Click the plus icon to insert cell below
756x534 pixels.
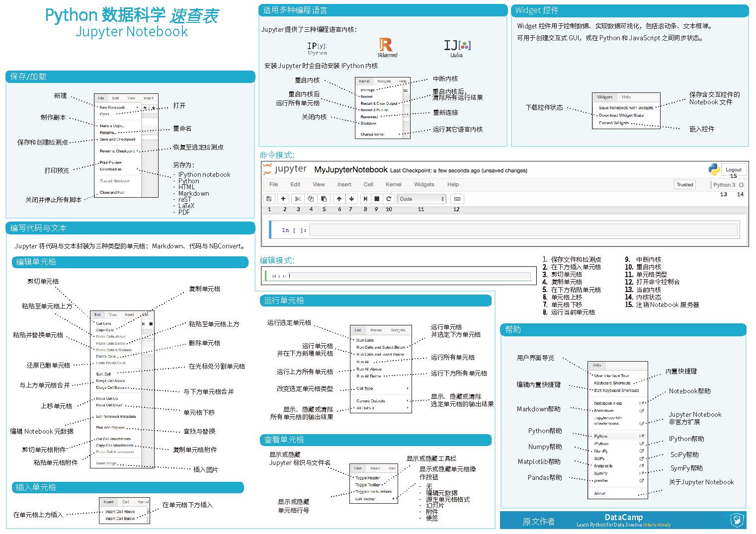click(x=283, y=199)
